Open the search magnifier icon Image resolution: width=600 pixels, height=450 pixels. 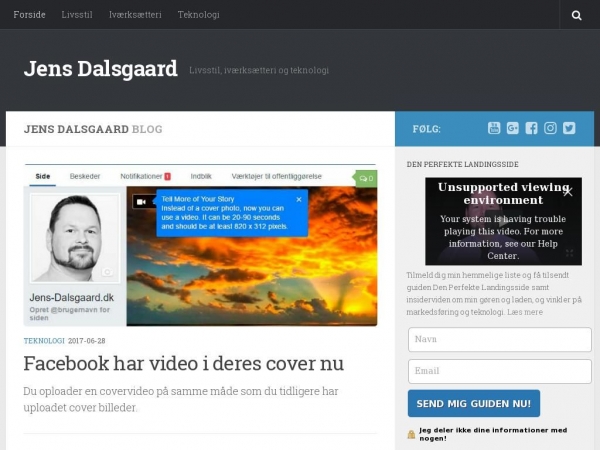pos(576,15)
